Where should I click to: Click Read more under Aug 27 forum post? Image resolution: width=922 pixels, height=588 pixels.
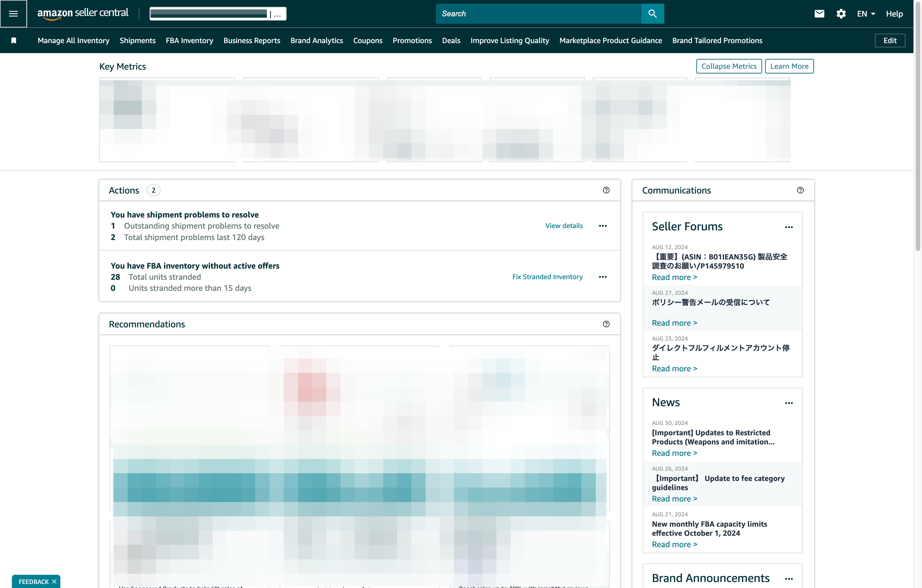[674, 323]
